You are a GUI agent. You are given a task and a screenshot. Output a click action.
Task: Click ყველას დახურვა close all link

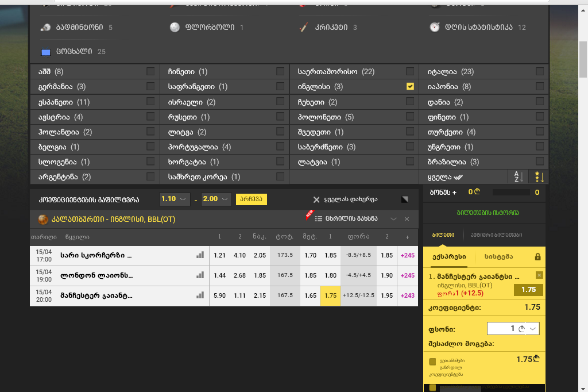point(351,199)
